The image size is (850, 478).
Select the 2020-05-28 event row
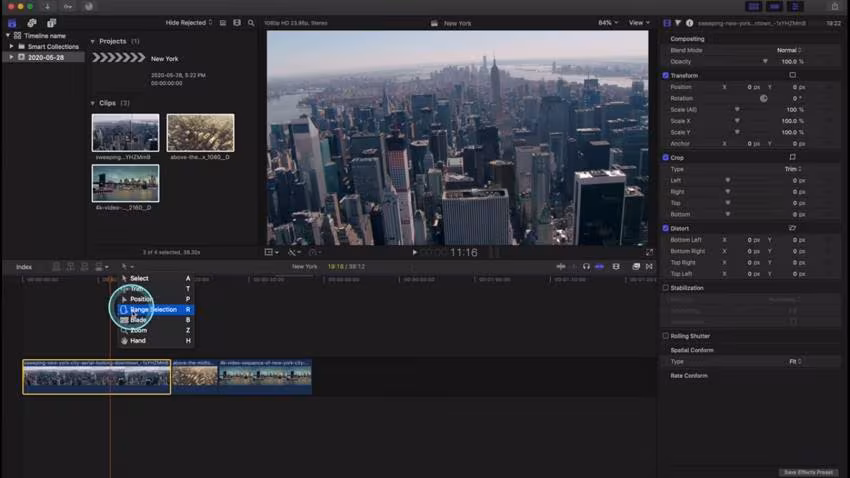pyautogui.click(x=44, y=57)
